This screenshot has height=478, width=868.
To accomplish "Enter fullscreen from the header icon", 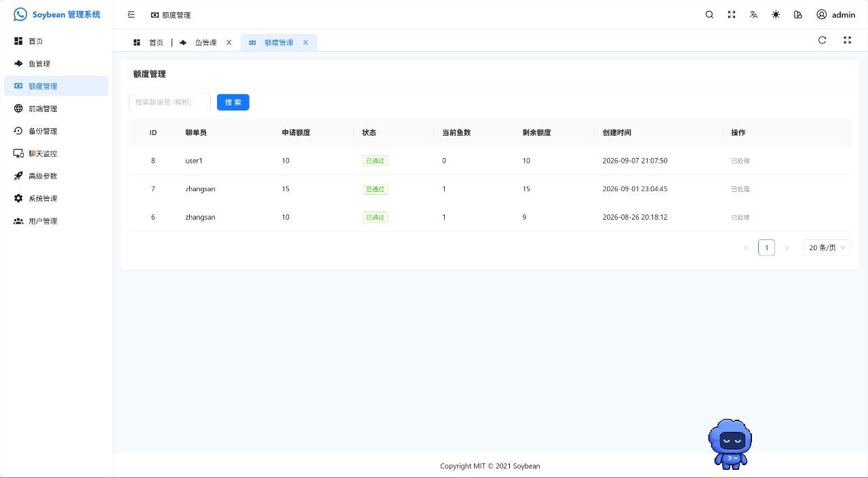I will [732, 14].
